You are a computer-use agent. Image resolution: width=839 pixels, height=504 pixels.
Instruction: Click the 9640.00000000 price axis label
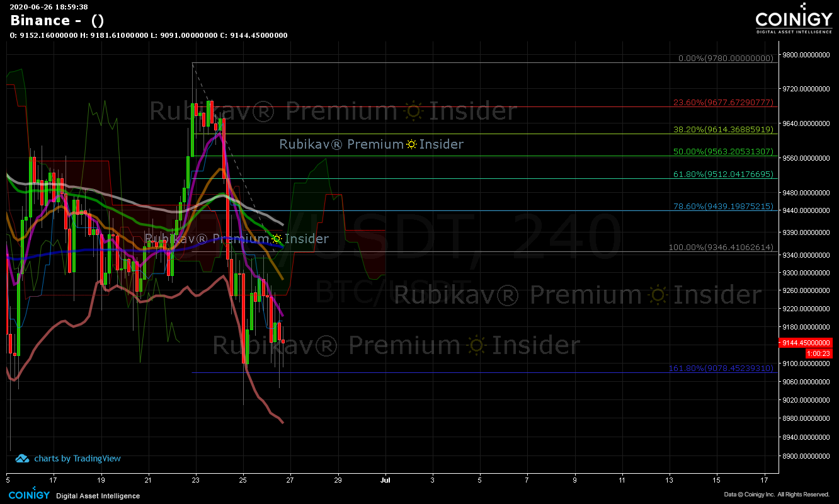click(x=807, y=123)
